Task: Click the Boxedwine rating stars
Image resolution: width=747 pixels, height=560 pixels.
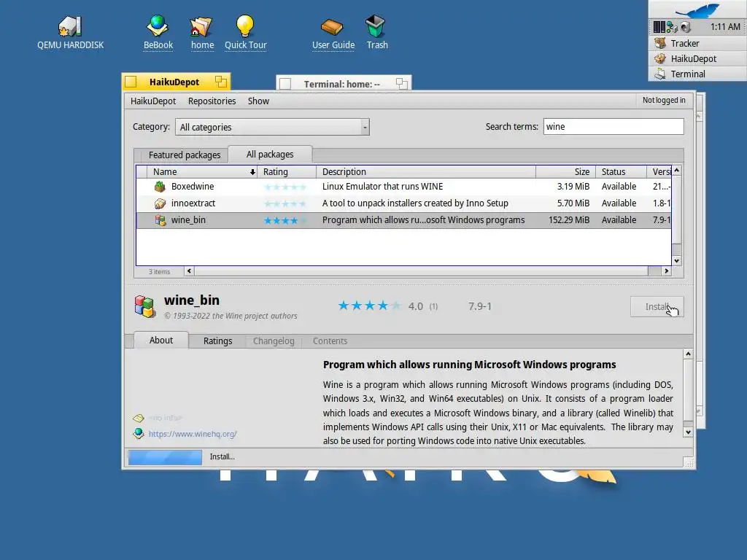Action: pyautogui.click(x=285, y=187)
